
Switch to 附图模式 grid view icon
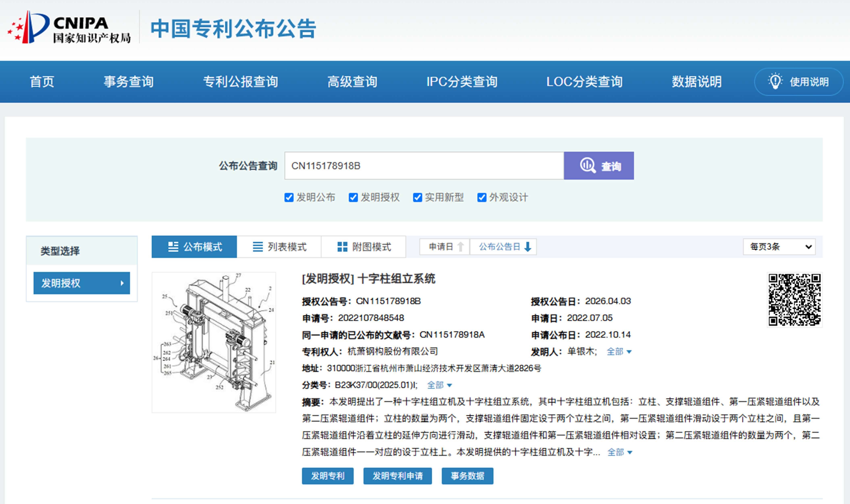342,247
